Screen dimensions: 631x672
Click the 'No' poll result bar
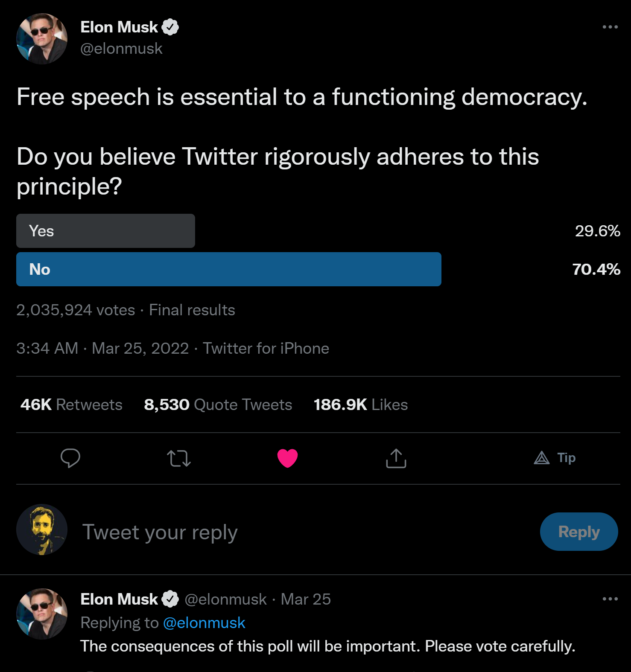click(228, 269)
